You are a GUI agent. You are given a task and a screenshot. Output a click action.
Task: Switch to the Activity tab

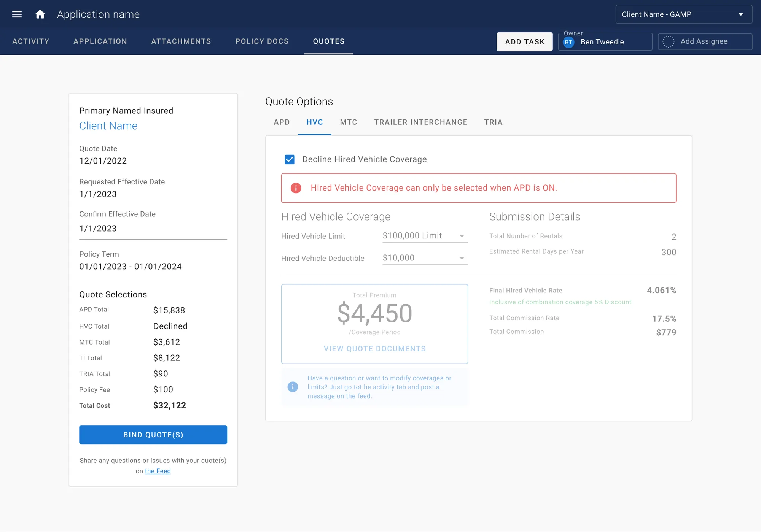(31, 41)
